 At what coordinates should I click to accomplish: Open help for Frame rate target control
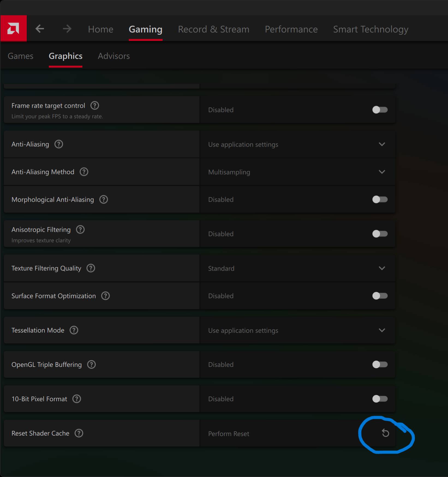[x=95, y=105]
